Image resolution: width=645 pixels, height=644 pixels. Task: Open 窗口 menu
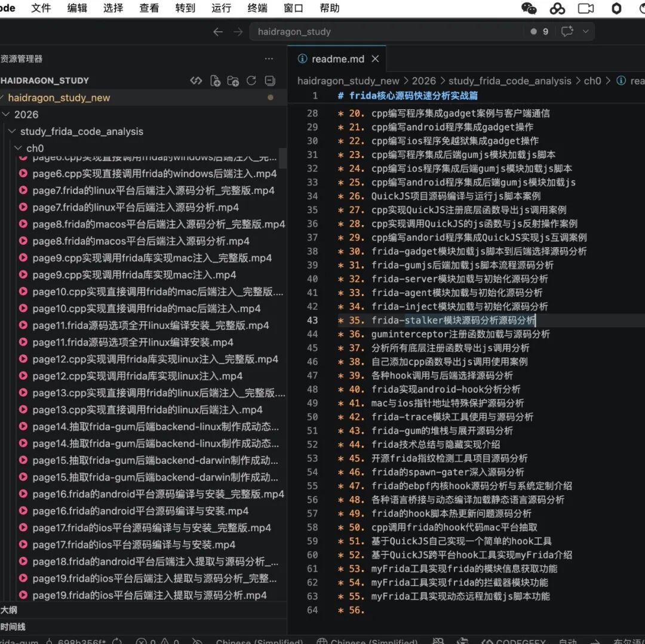tap(293, 8)
